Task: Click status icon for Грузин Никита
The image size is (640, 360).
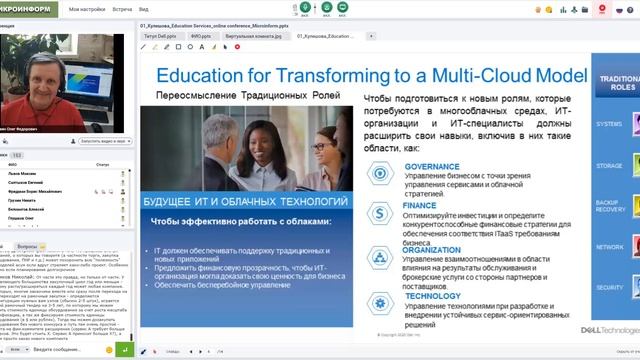Action: point(122,200)
